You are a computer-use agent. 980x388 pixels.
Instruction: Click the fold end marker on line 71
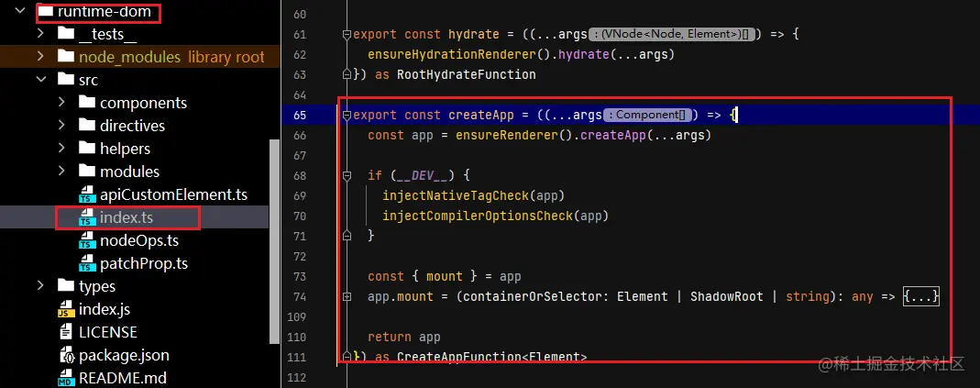click(x=347, y=236)
